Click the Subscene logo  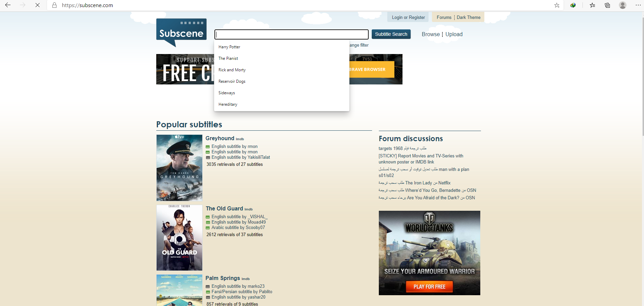coord(181,32)
